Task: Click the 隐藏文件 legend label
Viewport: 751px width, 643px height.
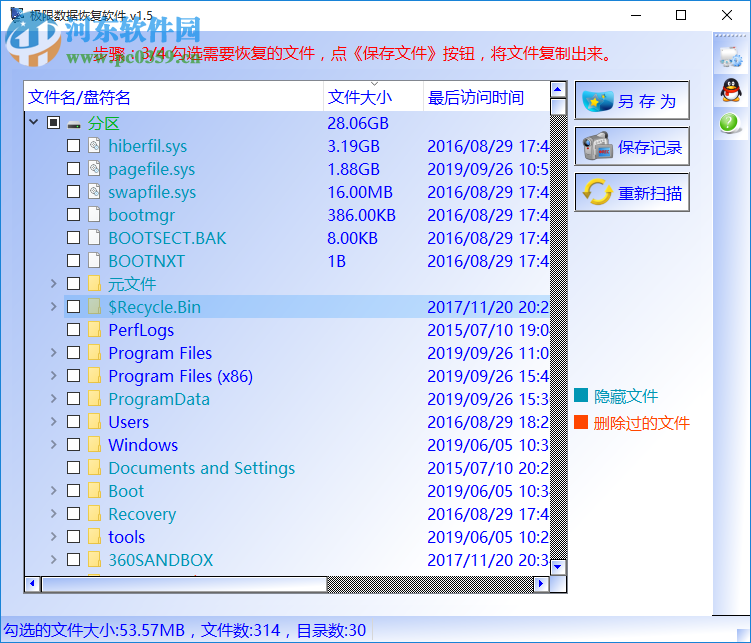Action: [x=626, y=396]
